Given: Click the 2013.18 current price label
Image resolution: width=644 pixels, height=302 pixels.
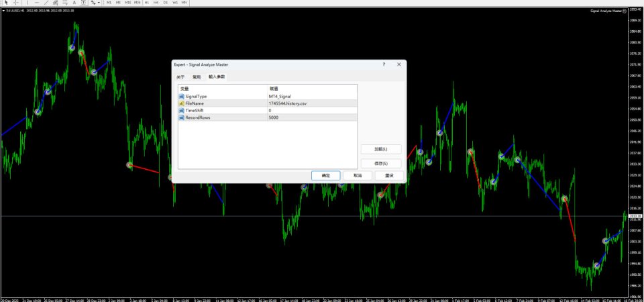Looking at the screenshot, I should (635, 216).
